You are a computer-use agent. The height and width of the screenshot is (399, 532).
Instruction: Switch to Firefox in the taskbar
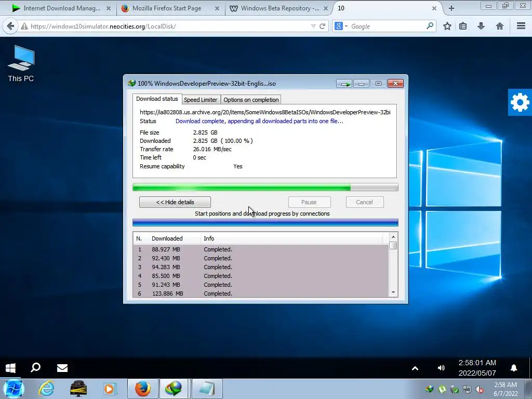[142, 389]
